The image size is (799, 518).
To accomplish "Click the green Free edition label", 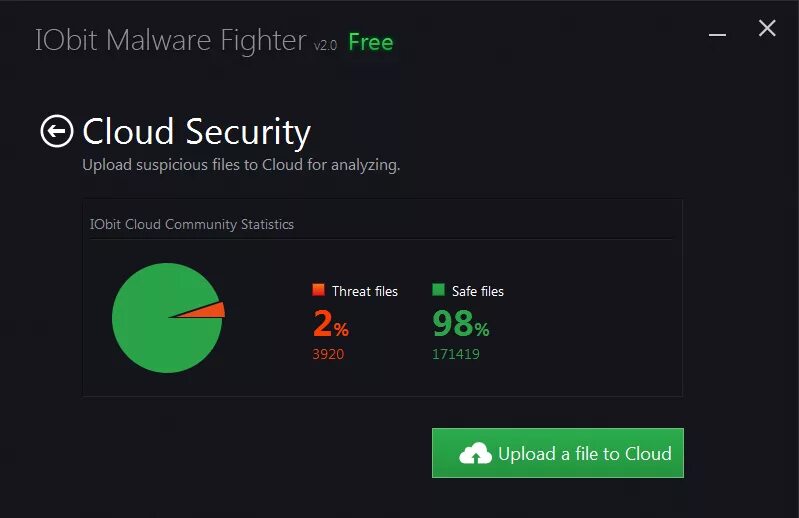I will [370, 42].
